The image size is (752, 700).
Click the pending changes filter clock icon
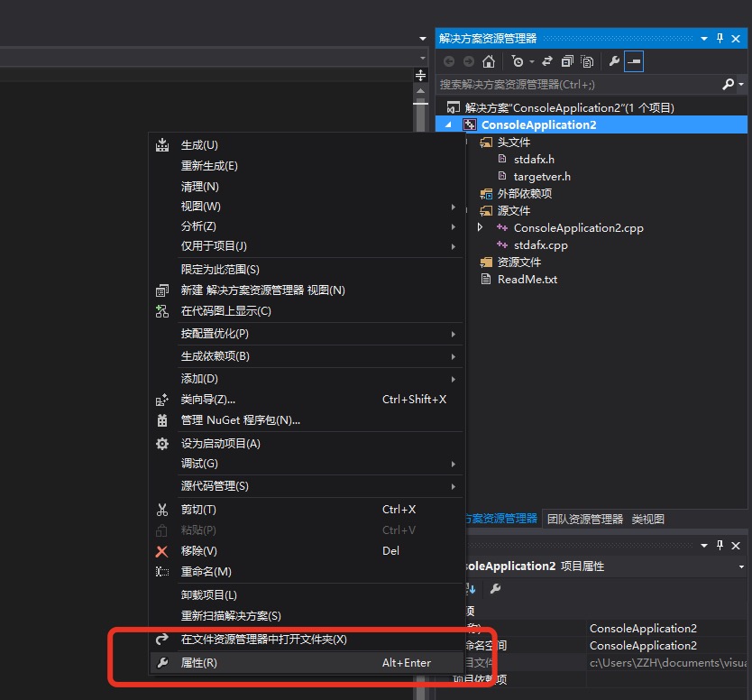pyautogui.click(x=517, y=61)
